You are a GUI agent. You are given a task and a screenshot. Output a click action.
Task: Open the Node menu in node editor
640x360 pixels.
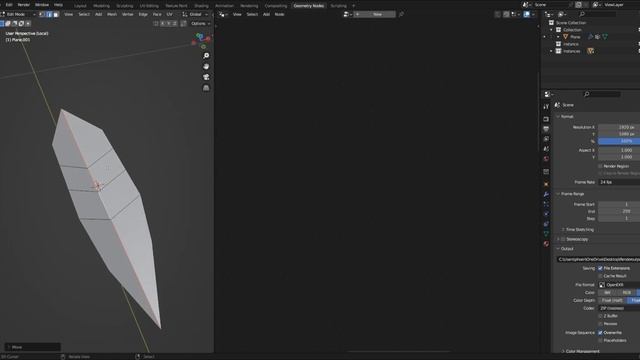coord(279,14)
